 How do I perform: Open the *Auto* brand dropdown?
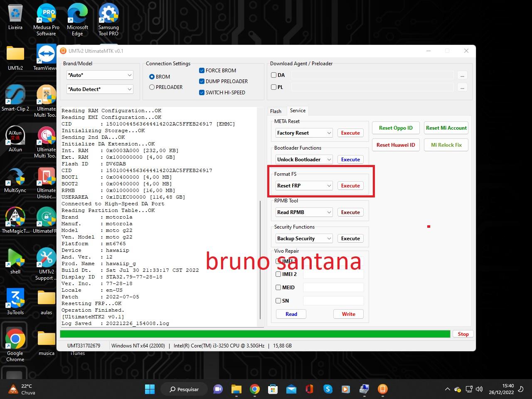click(x=100, y=75)
